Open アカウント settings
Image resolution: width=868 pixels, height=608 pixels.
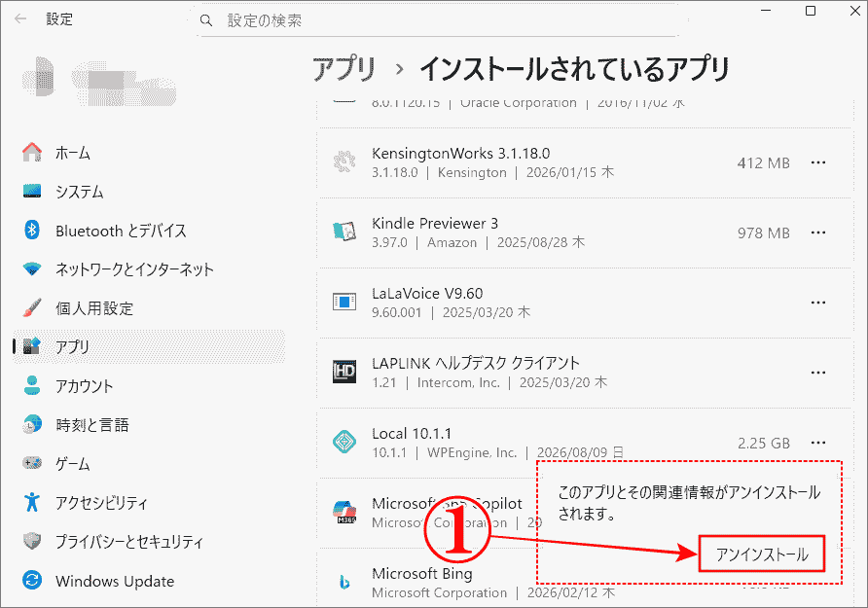(x=148, y=386)
